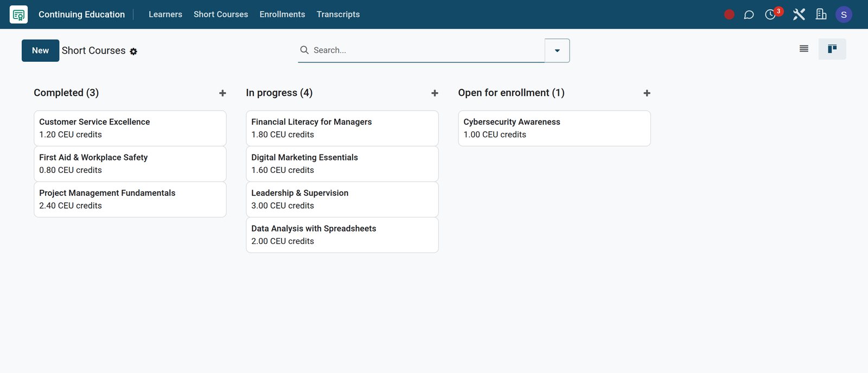
Task: Open the developer tools wrench icon
Action: coord(799,15)
